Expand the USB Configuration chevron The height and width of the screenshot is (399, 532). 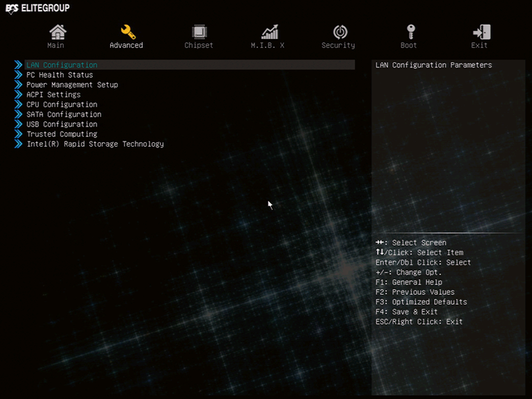(x=18, y=124)
